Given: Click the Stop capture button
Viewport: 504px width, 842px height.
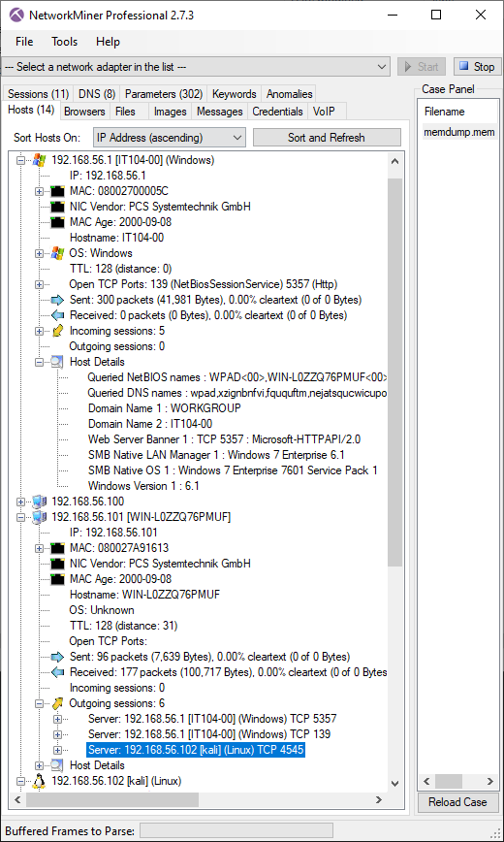Looking at the screenshot, I should click(x=477, y=67).
